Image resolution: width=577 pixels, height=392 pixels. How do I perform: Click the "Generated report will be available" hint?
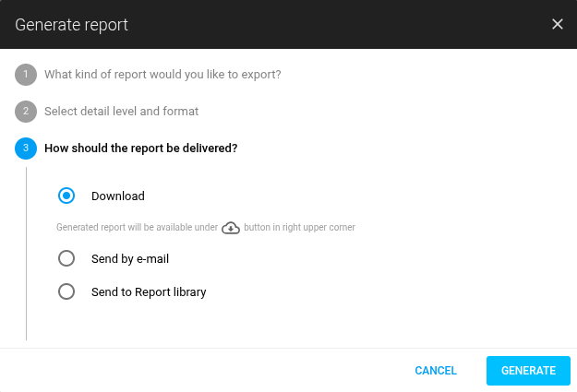click(x=137, y=227)
